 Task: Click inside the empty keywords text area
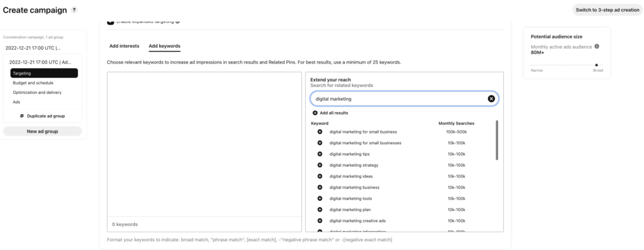(x=204, y=144)
